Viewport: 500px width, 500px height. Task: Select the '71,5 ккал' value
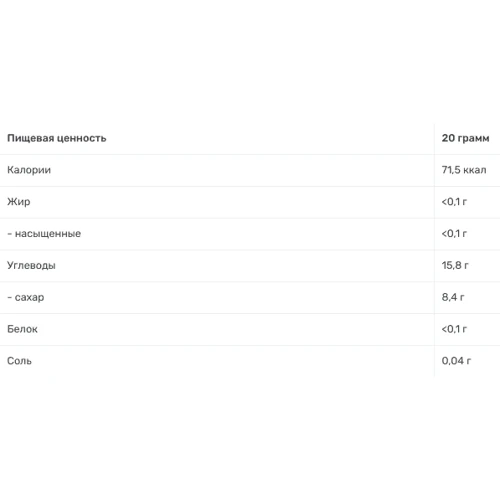tap(464, 170)
